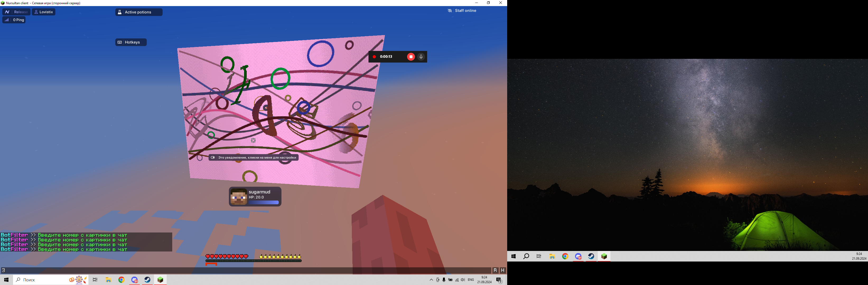This screenshot has width=868, height=285.
Task: Open Discord from the left taskbar
Action: [x=134, y=280]
